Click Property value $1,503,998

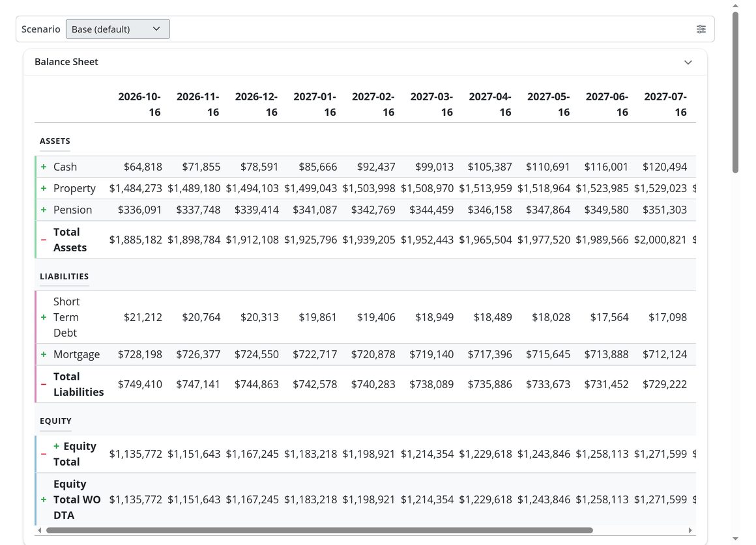[x=369, y=188]
